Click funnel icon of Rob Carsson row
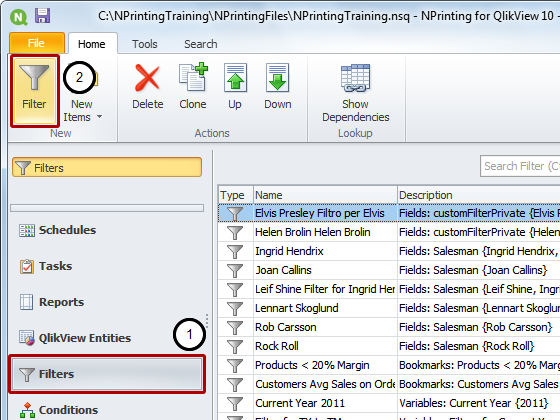Image resolution: width=560 pixels, height=420 pixels. pyautogui.click(x=235, y=328)
